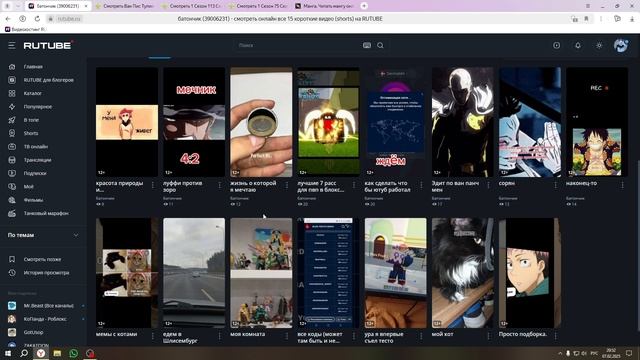
Task: Open the RUTUBE hamburger menu
Action: (11, 45)
